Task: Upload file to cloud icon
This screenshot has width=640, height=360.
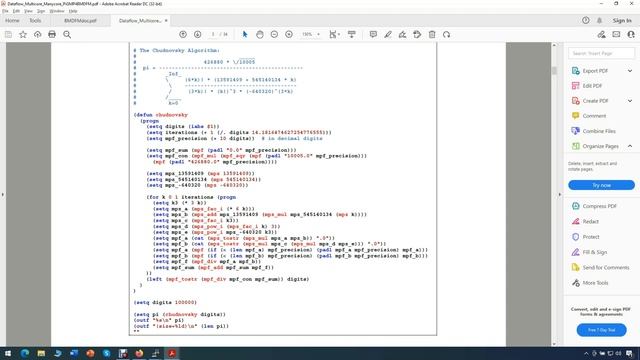Action: 38,35
